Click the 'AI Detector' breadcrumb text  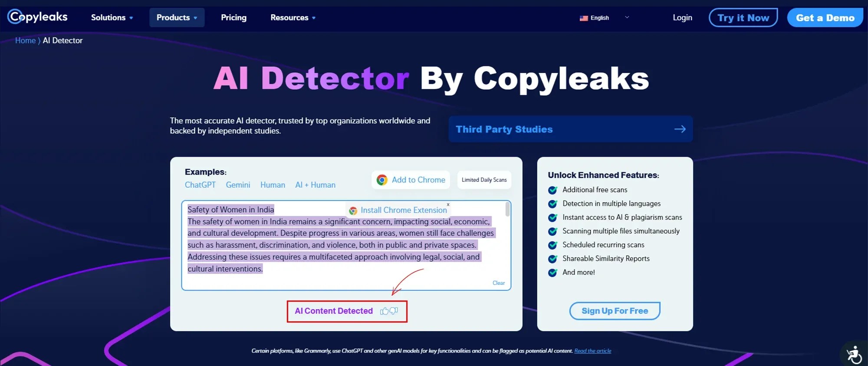[62, 40]
